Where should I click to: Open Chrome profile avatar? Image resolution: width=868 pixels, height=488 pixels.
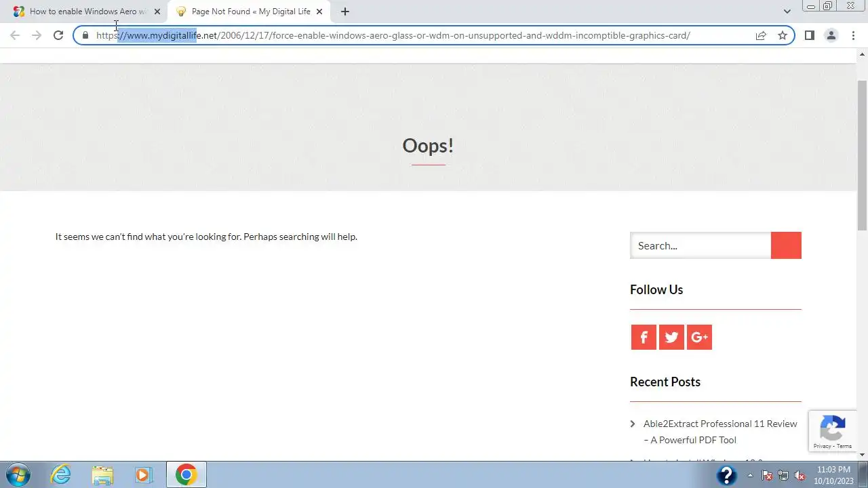pos(831,35)
